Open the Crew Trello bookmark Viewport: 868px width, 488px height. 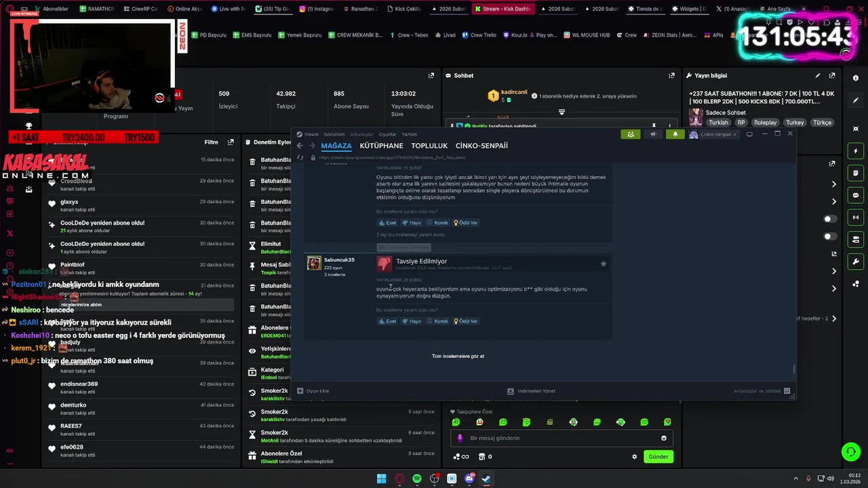(479, 35)
